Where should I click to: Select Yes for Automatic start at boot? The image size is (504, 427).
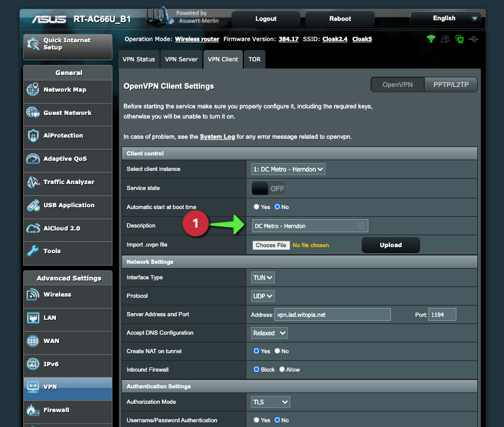257,207
